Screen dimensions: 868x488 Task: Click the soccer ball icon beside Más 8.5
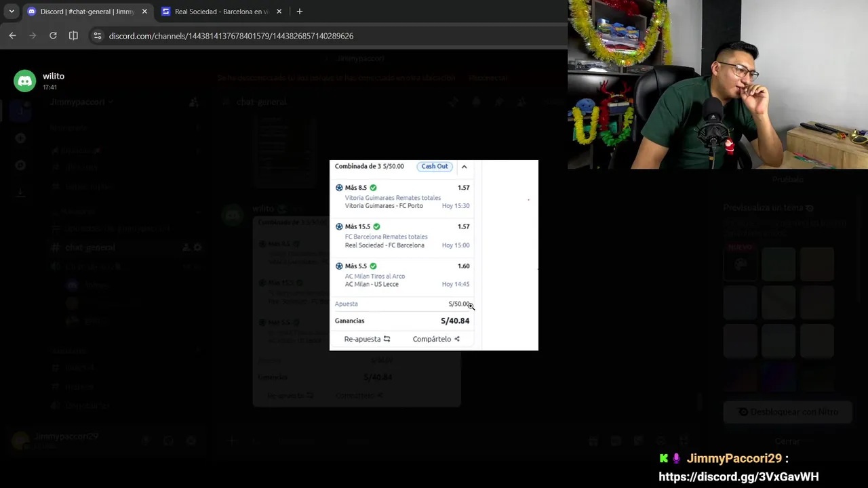339,188
